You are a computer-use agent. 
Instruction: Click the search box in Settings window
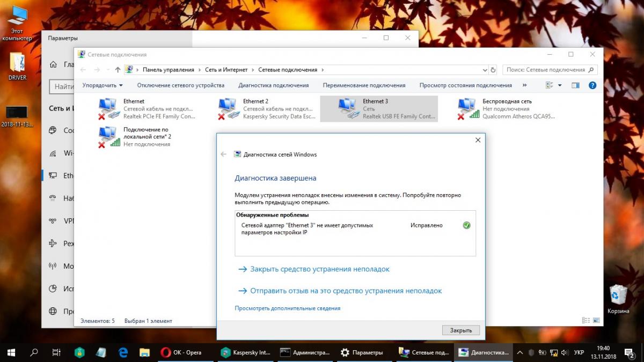(61, 86)
